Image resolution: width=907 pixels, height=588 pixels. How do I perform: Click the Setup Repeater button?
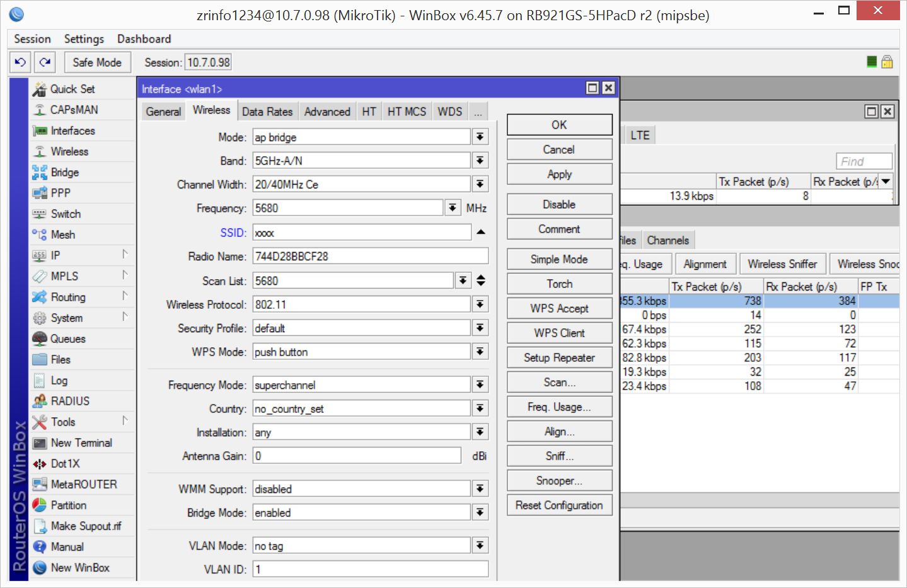[x=560, y=357]
